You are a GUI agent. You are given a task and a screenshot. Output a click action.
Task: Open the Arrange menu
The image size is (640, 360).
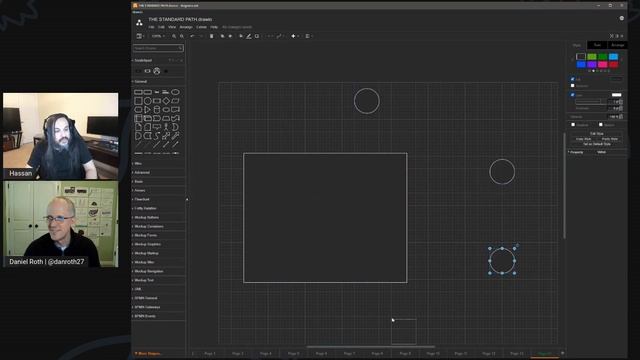click(x=186, y=27)
